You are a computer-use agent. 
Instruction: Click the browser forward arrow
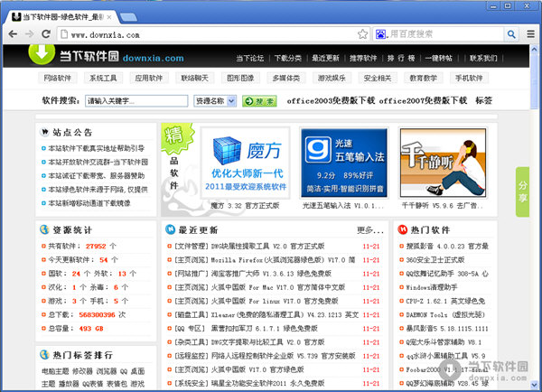pos(30,34)
